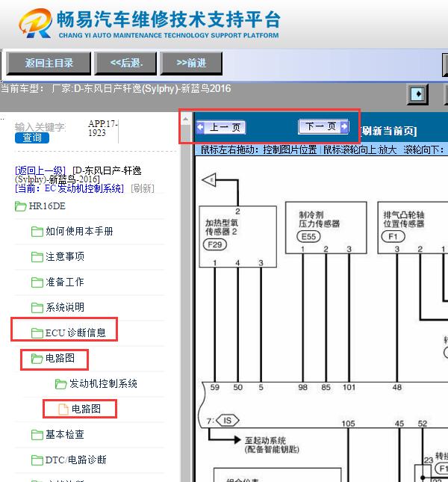This screenshot has height=482, width=448.
Task: Click the folder icon beside 注意事项
Action: pyautogui.click(x=37, y=257)
